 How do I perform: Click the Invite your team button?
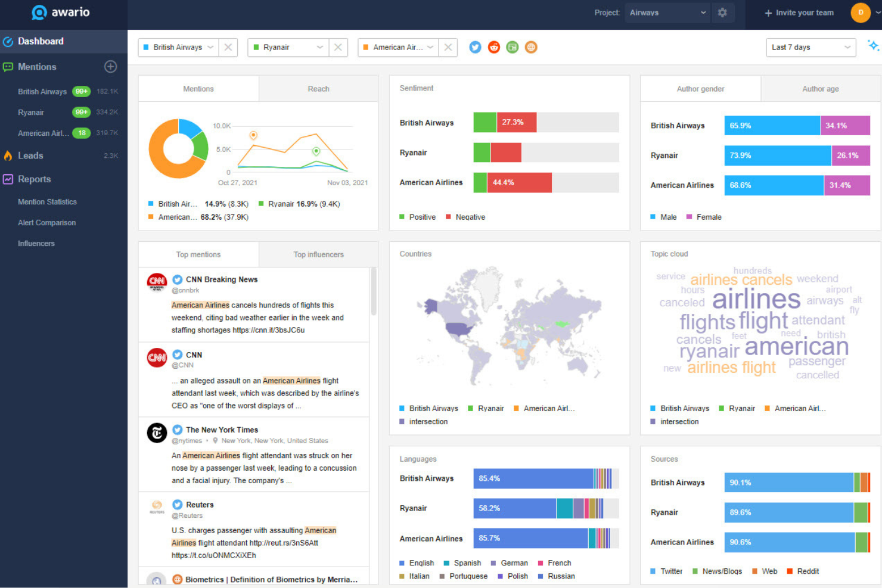coord(799,12)
